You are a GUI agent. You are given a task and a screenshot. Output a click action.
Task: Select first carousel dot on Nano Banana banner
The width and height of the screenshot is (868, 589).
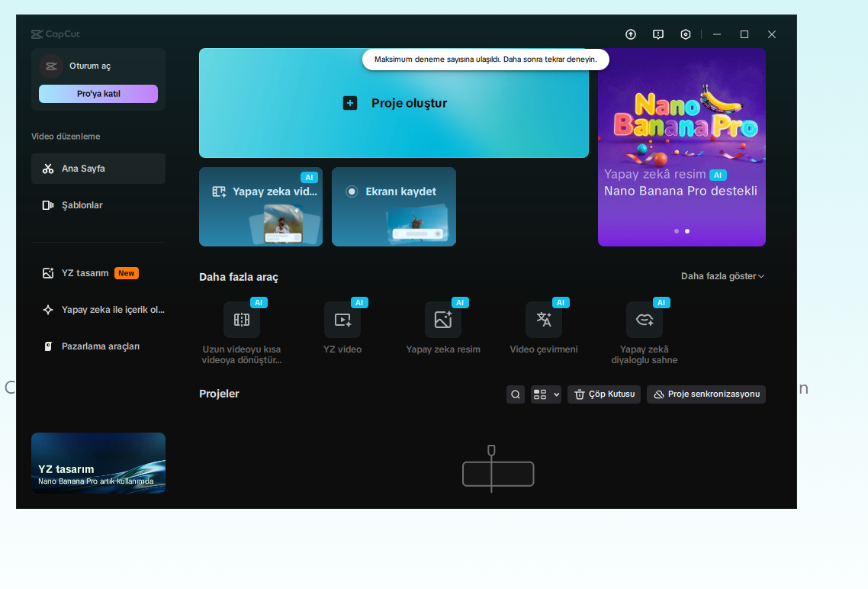tap(677, 231)
